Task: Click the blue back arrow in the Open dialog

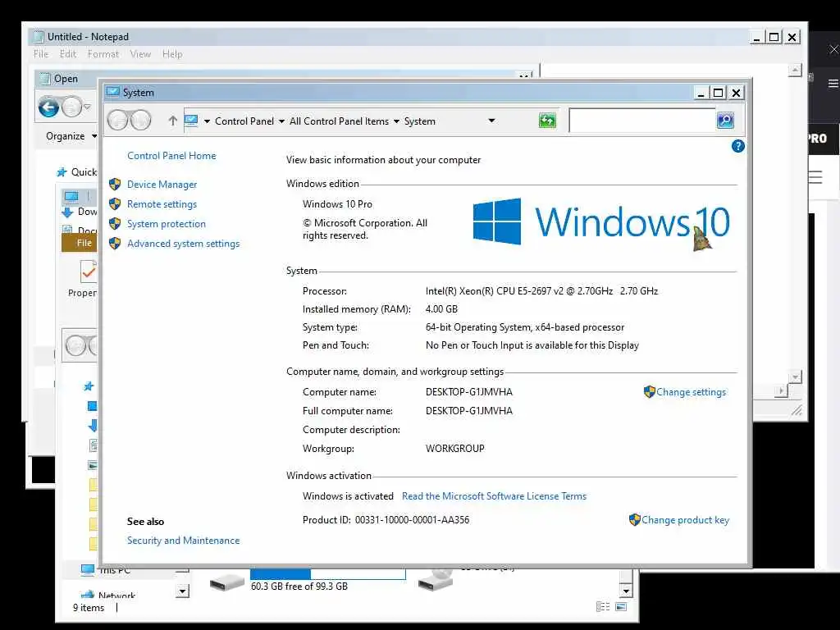Action: (x=48, y=107)
